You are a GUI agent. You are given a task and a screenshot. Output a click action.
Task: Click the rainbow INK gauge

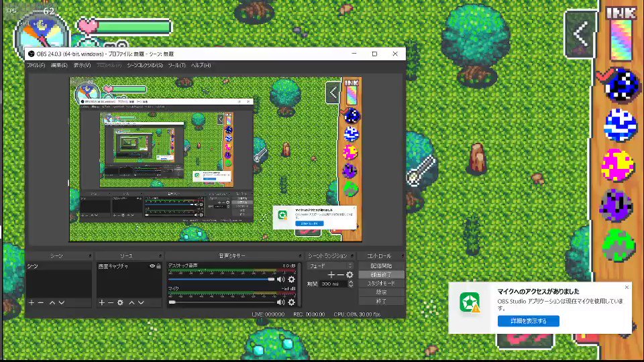[x=621, y=40]
